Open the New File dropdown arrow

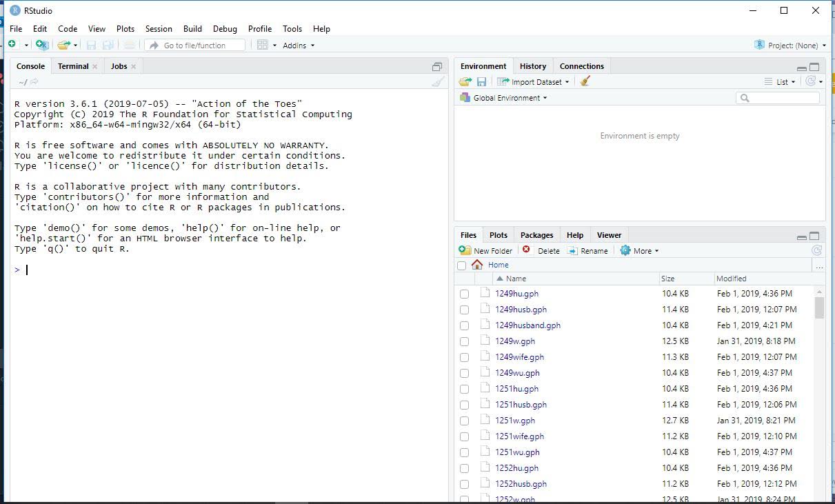[x=26, y=46]
